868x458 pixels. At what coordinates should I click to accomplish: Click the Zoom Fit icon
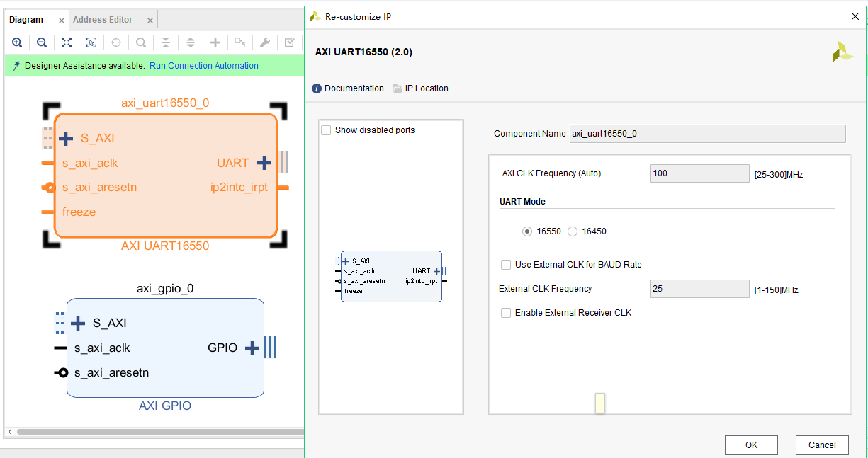(67, 42)
